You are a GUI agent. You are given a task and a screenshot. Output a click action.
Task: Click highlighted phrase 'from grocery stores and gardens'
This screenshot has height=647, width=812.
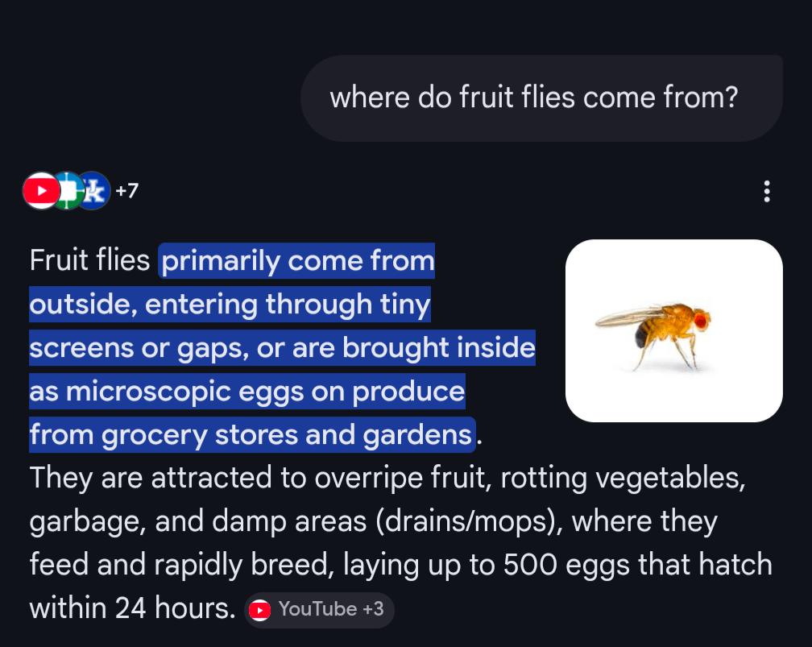251,435
